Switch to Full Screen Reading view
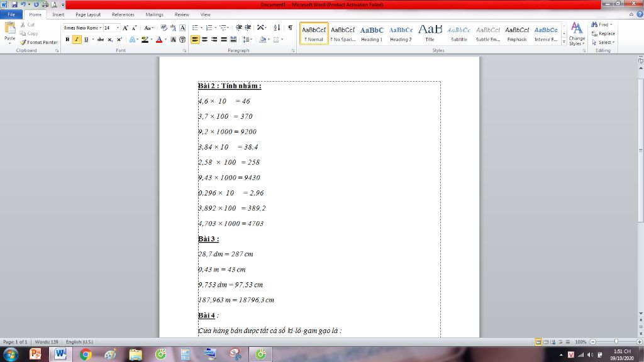This screenshot has height=362, width=644. 546,342
